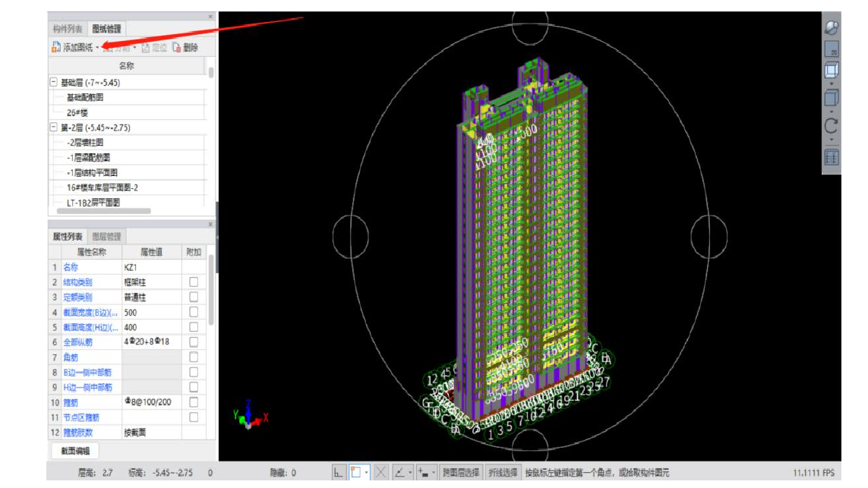Switch to the 属性列表 tab
868x488 pixels.
click(68, 237)
